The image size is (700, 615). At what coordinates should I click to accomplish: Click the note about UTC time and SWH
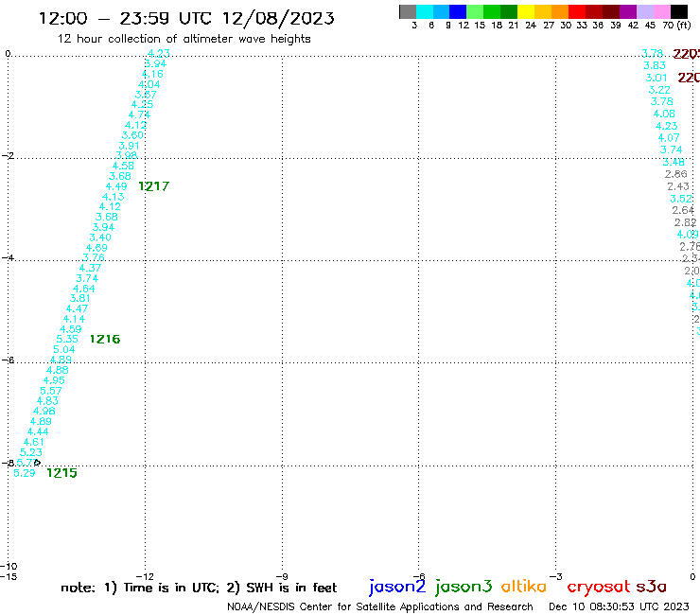(x=199, y=588)
